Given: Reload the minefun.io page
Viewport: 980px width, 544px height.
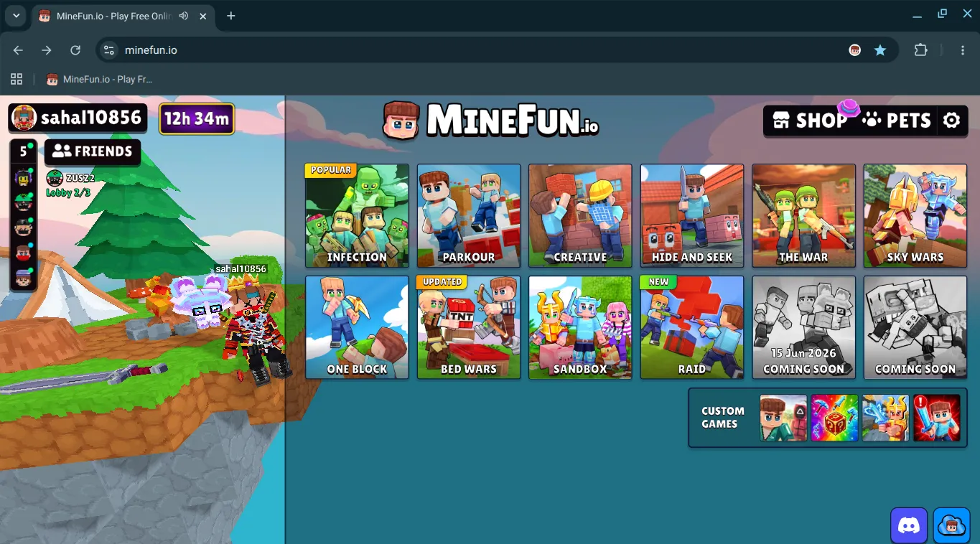Looking at the screenshot, I should coord(75,50).
